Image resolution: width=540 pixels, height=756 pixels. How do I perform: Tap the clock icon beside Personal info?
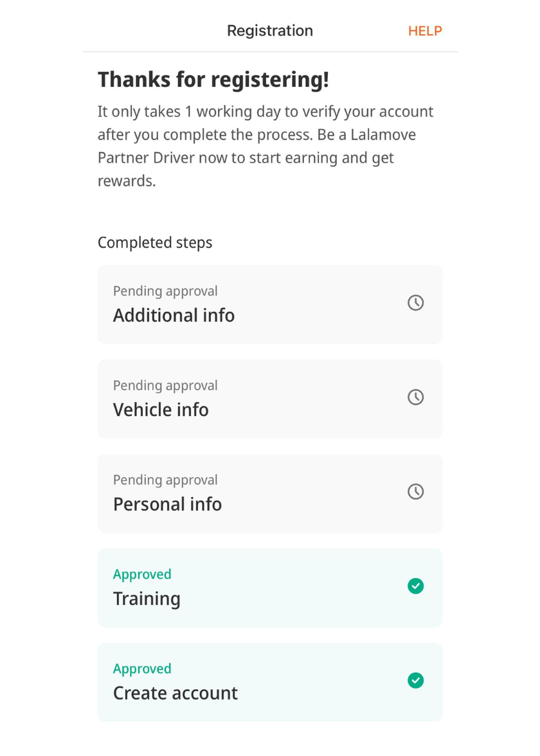click(416, 492)
